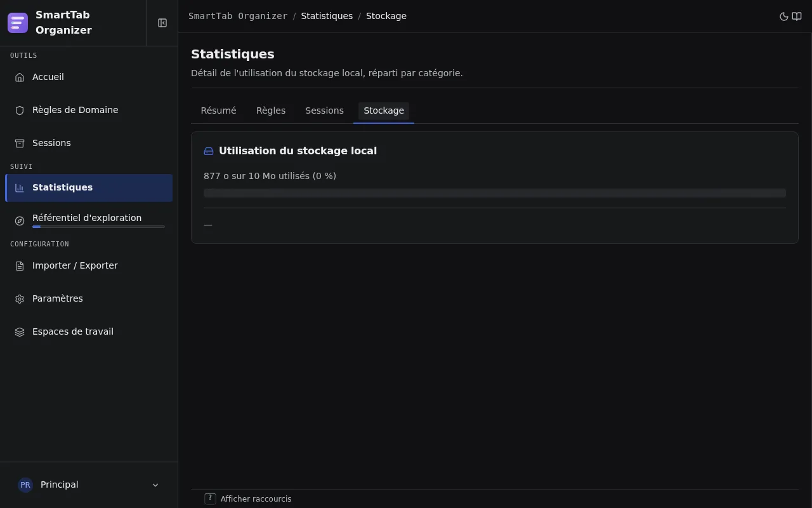The width and height of the screenshot is (812, 508).
Task: Select the Sessions statistics tab
Action: [324, 110]
